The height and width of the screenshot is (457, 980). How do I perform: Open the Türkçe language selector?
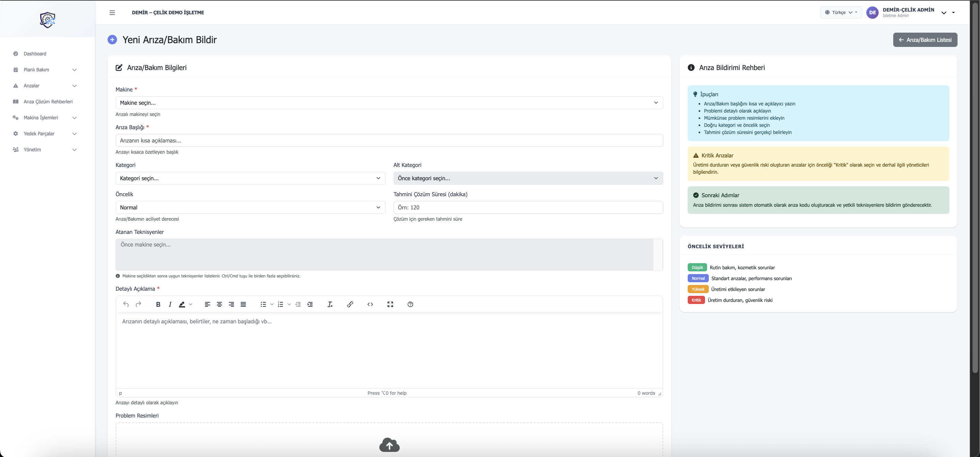pos(840,13)
